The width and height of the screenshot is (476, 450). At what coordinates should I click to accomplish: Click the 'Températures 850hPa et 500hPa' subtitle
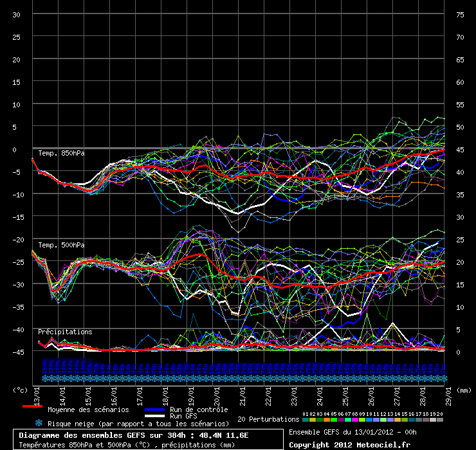[x=127, y=445]
